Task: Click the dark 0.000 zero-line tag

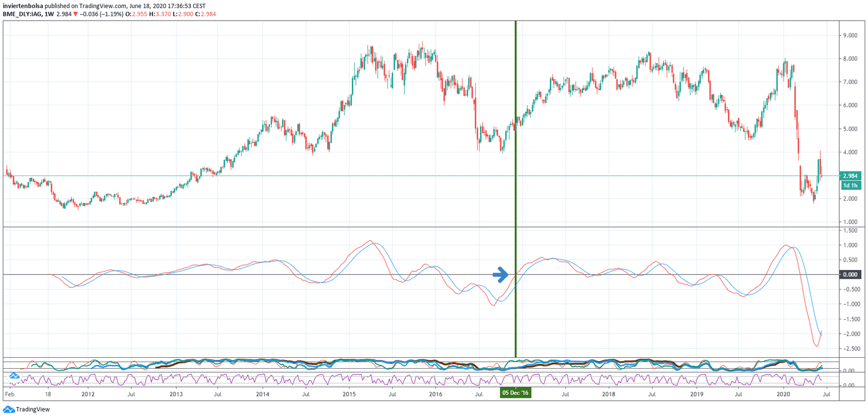Action: (x=850, y=275)
